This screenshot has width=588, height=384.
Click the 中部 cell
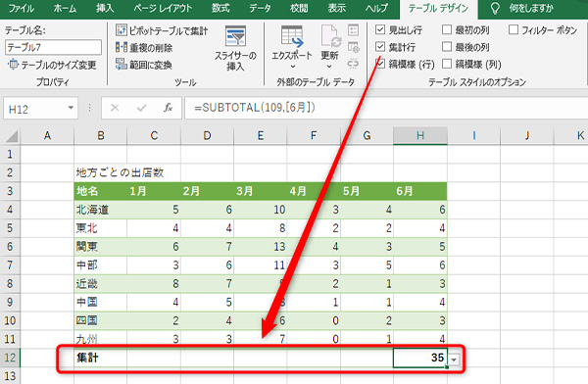[101, 265]
